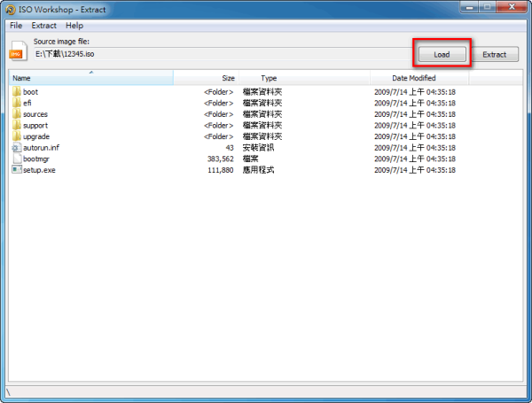This screenshot has width=532, height=403.
Task: Click the size value 383,562
Action: point(221,159)
